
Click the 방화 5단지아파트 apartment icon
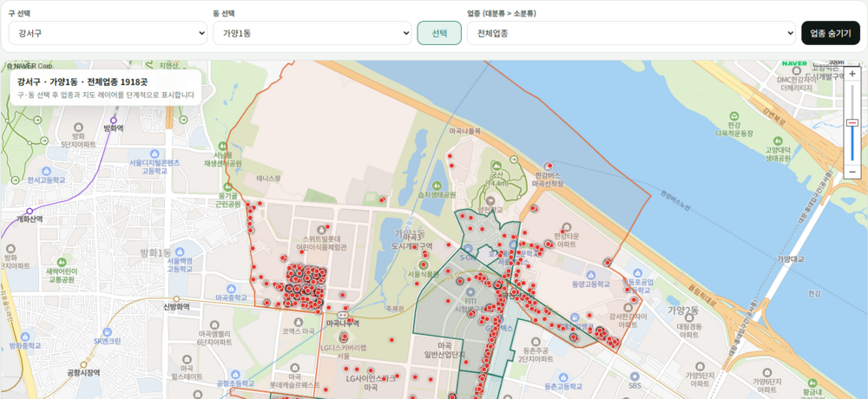tap(78, 126)
